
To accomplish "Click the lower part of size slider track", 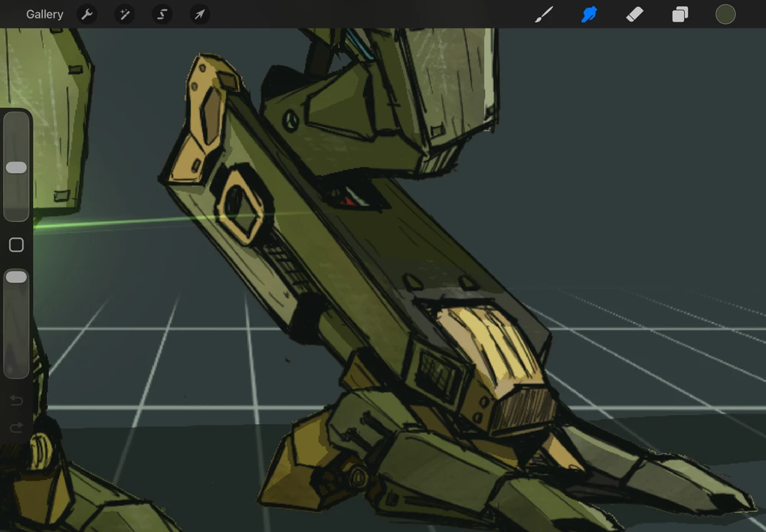I will point(16,203).
